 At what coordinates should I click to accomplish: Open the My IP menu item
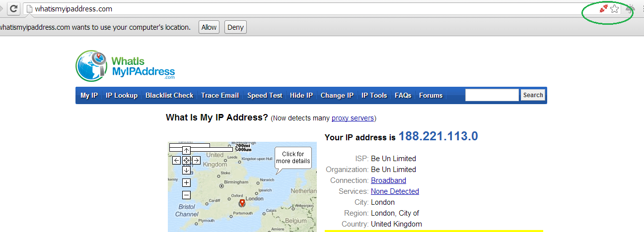89,95
